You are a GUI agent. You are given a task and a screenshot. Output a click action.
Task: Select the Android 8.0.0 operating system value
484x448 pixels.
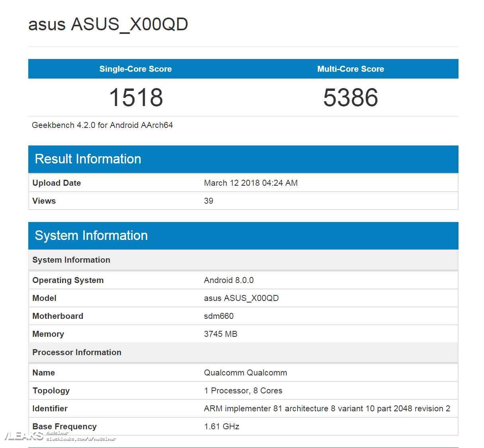point(229,280)
